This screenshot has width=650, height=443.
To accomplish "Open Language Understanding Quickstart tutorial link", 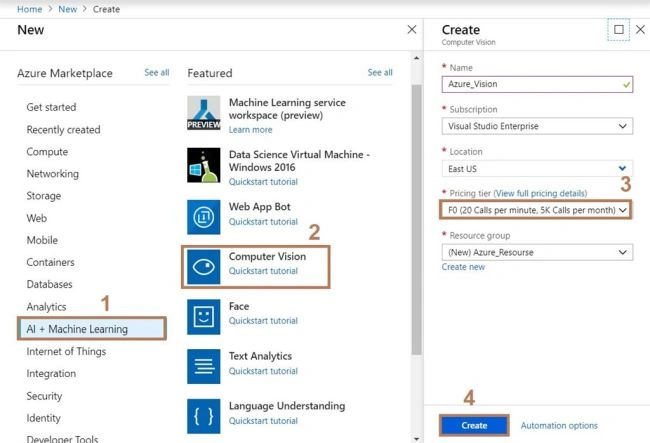I will [x=263, y=421].
